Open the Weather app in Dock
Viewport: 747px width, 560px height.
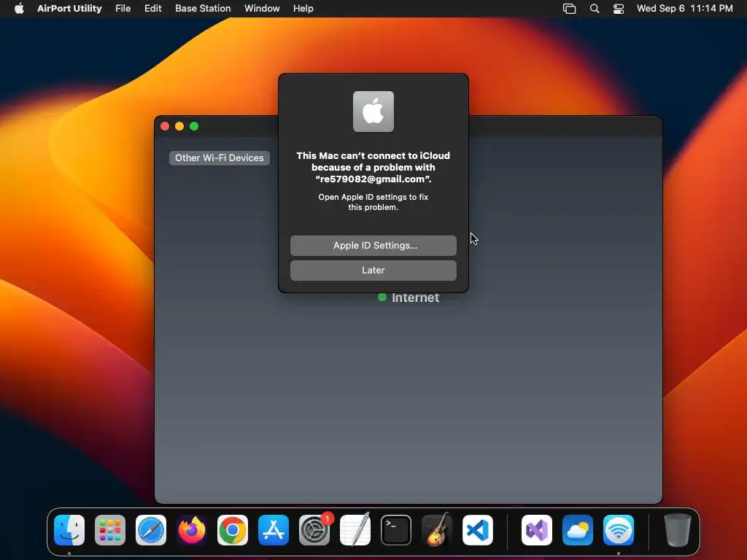coord(578,530)
